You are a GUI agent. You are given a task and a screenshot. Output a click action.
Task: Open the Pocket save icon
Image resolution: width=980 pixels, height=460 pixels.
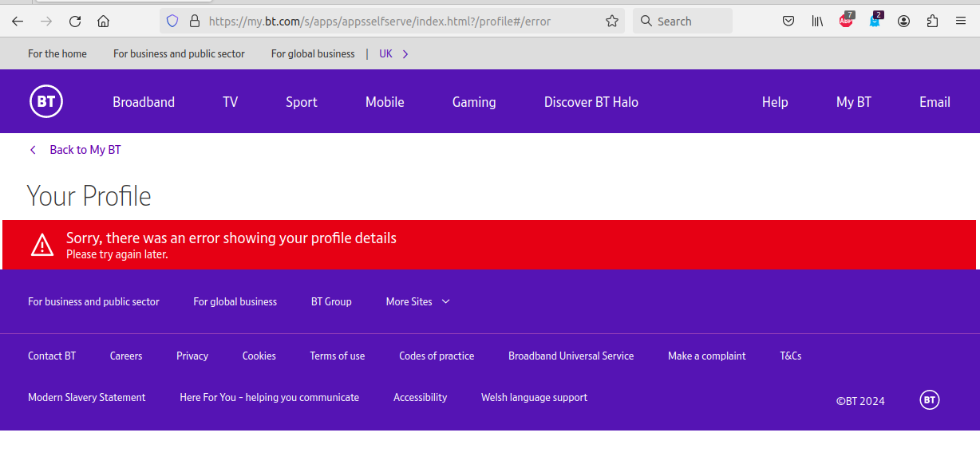pyautogui.click(x=788, y=22)
